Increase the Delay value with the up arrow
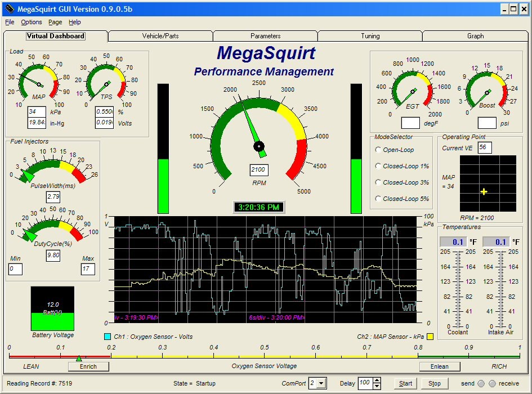The height and width of the screenshot is (394, 532). [377, 380]
